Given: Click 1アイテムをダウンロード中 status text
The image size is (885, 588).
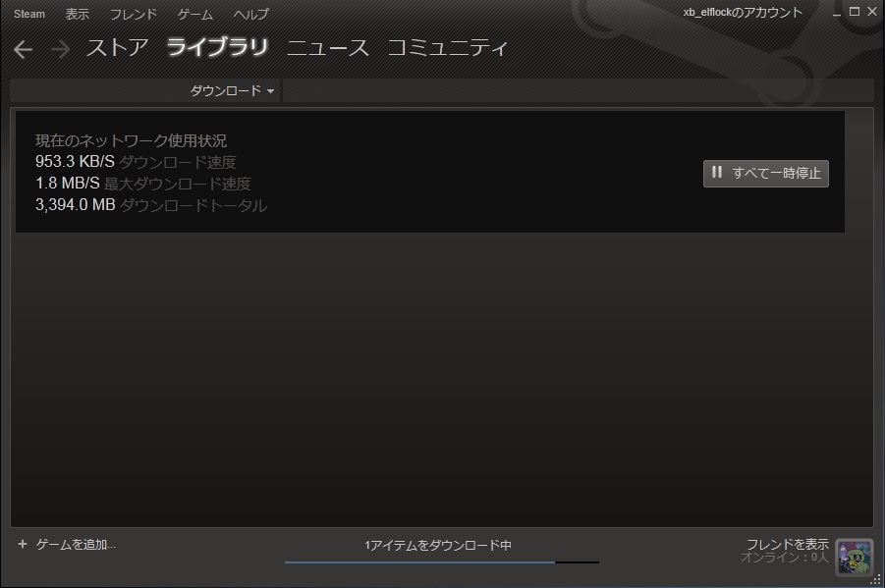Looking at the screenshot, I should point(438,545).
